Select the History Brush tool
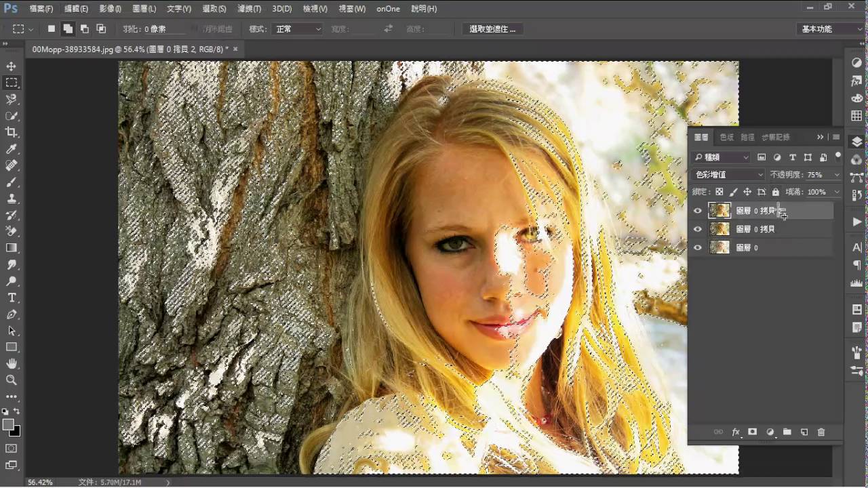 (12, 215)
